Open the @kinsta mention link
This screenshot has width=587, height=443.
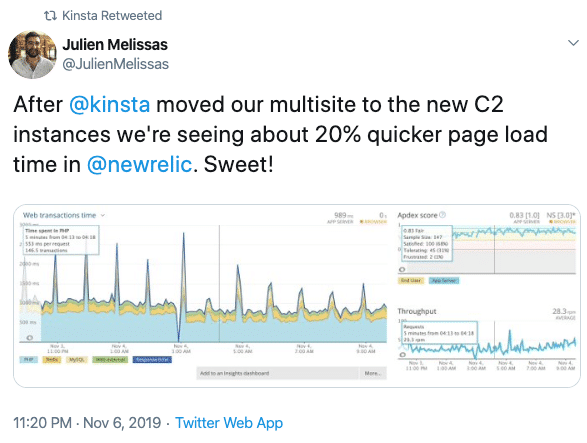click(110, 104)
